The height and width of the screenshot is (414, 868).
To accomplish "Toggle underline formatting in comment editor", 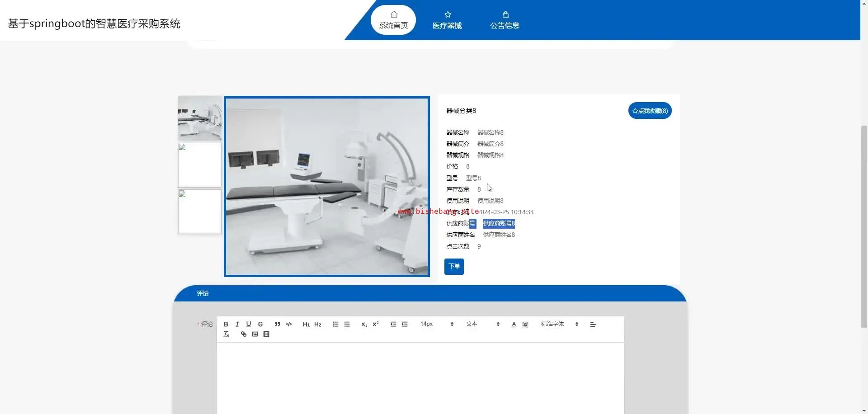I will coord(249,324).
